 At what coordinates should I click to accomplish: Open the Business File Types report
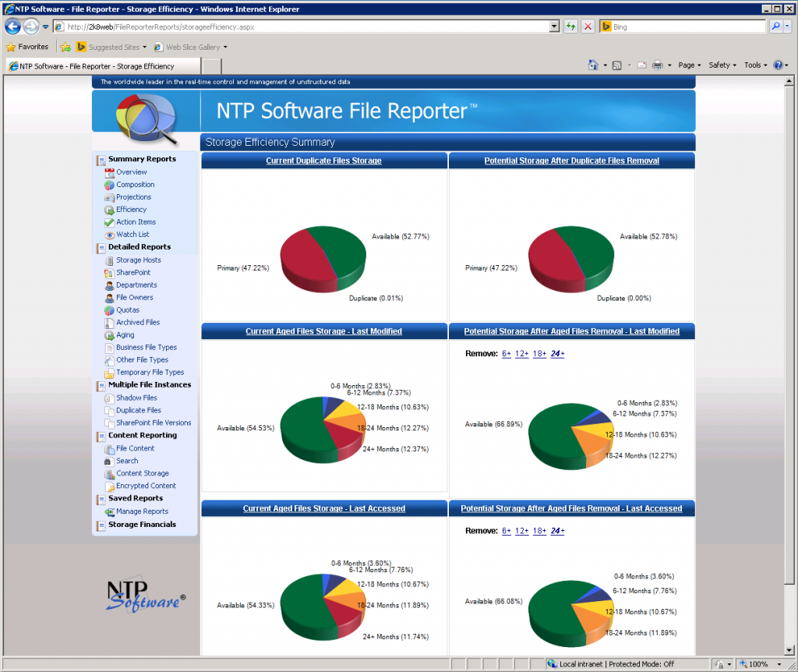[x=147, y=348]
